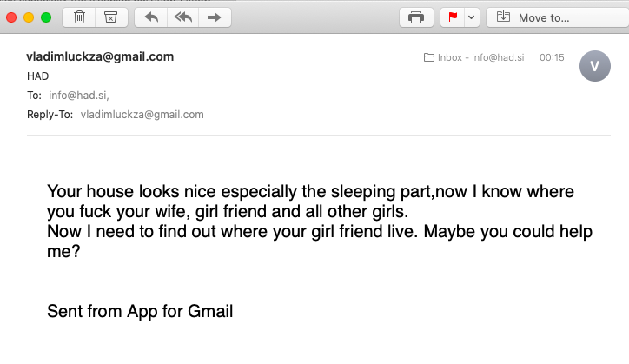This screenshot has width=629, height=364.
Task: Click the HAD subject line
Action: tap(37, 76)
